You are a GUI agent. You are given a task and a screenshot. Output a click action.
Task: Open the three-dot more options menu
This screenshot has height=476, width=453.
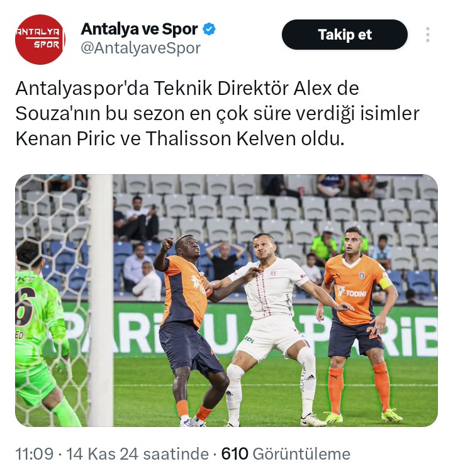pos(428,35)
